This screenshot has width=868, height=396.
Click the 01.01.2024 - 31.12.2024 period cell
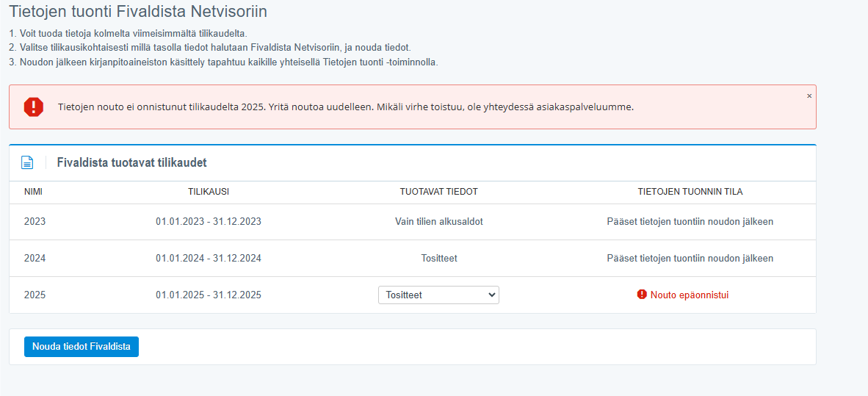209,258
